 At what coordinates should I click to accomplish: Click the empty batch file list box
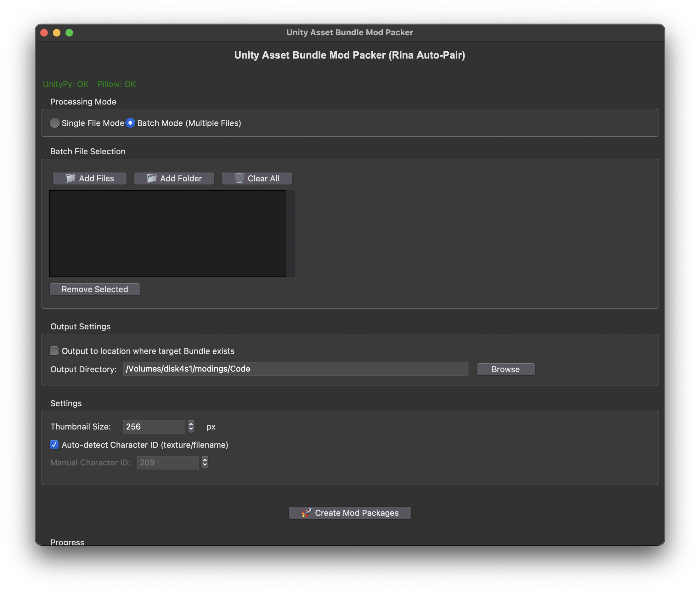[x=168, y=234]
